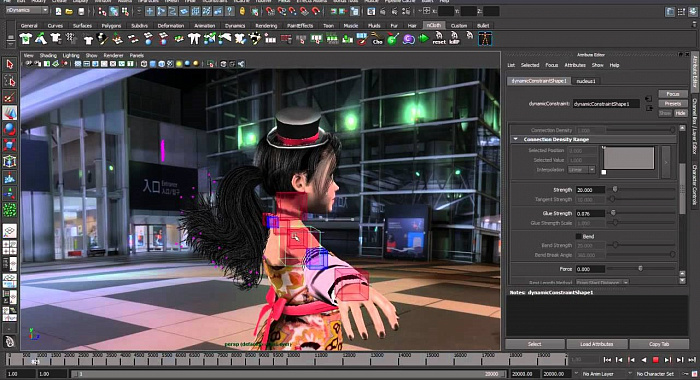
Task: Click the Create nCloth green T-shirt icon
Action: coord(26,39)
